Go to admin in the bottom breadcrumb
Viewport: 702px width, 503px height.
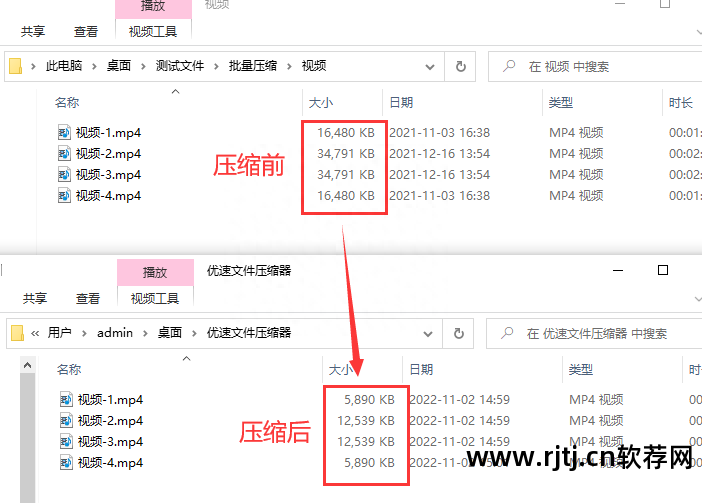click(115, 333)
